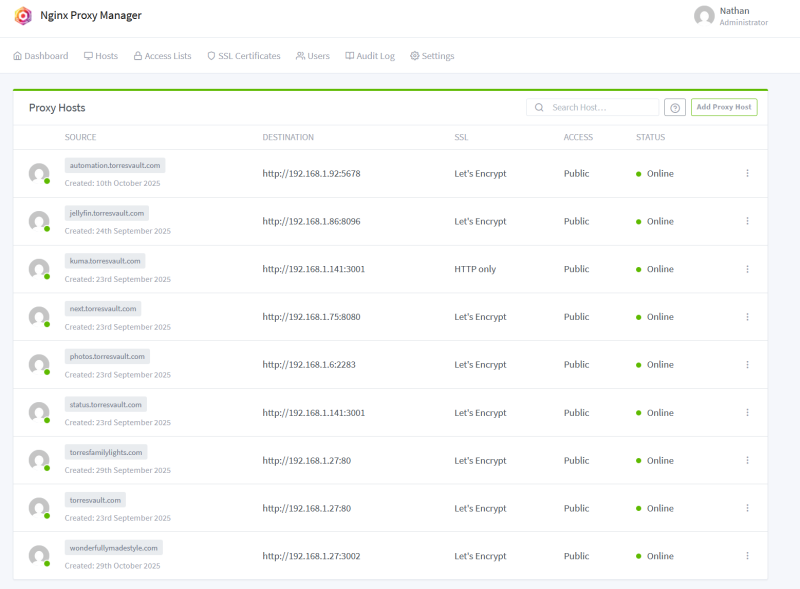Click the Add Proxy Host button

coord(722,106)
